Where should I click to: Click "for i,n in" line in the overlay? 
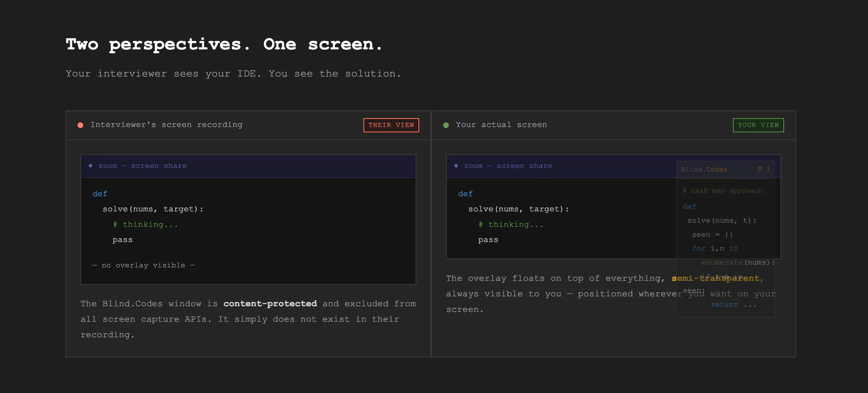715,249
